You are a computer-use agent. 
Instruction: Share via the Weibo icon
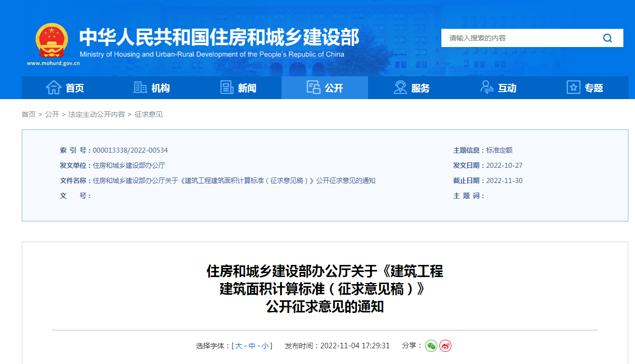[x=445, y=346]
